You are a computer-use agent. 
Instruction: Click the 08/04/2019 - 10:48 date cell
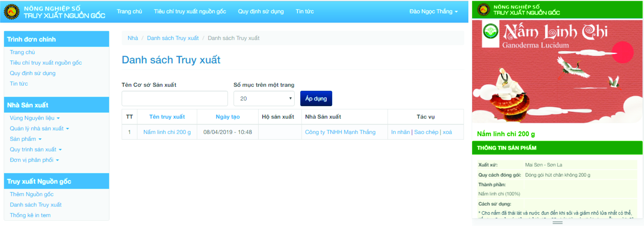[x=228, y=132]
